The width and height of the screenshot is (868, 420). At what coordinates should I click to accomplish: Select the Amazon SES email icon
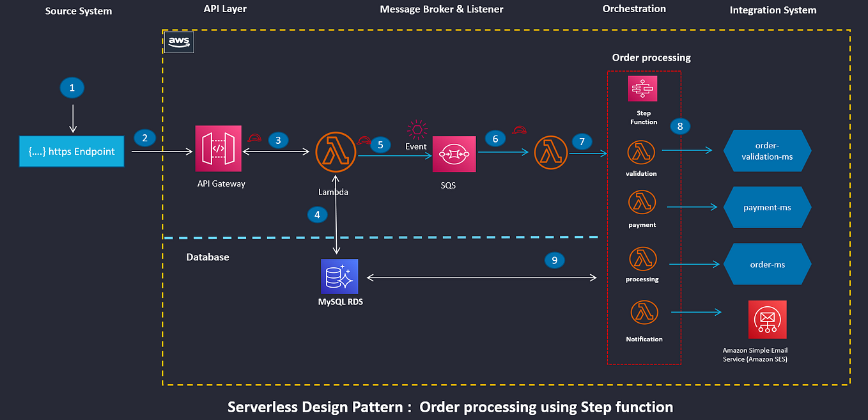click(x=767, y=319)
